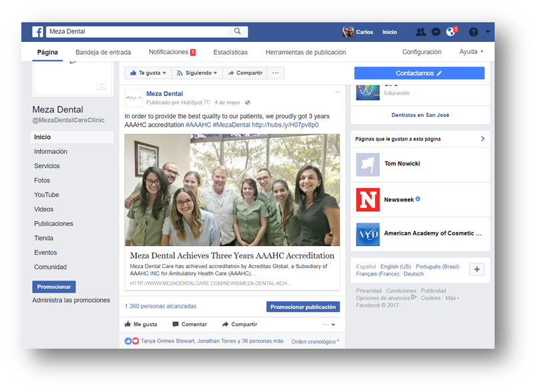The image size is (538, 392).
Task: Click the help question mark icon
Action: [x=474, y=32]
